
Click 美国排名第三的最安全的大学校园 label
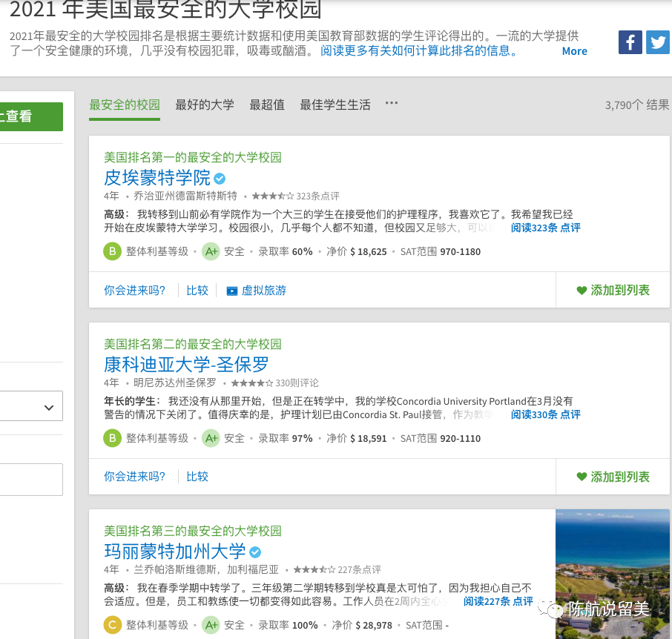pyautogui.click(x=192, y=531)
